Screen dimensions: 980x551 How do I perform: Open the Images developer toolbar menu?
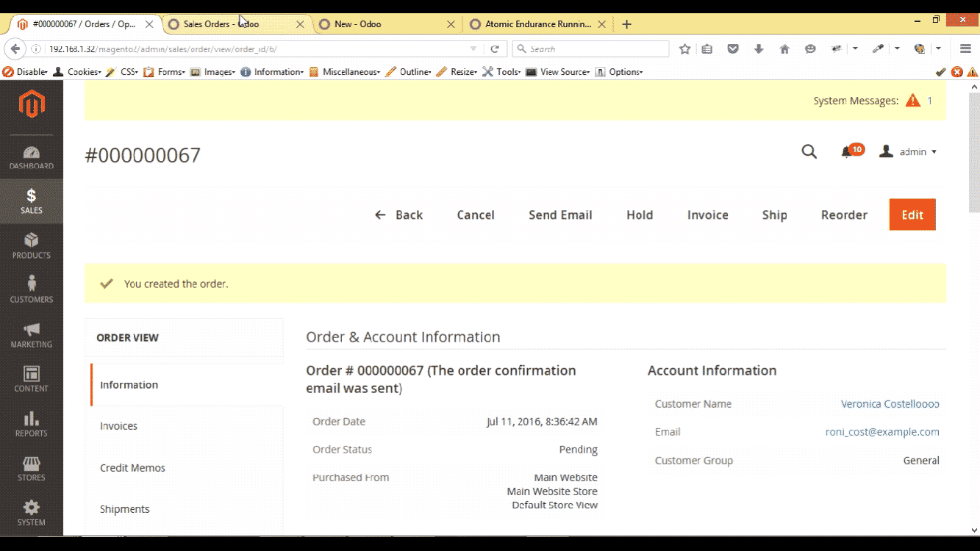coord(212,72)
